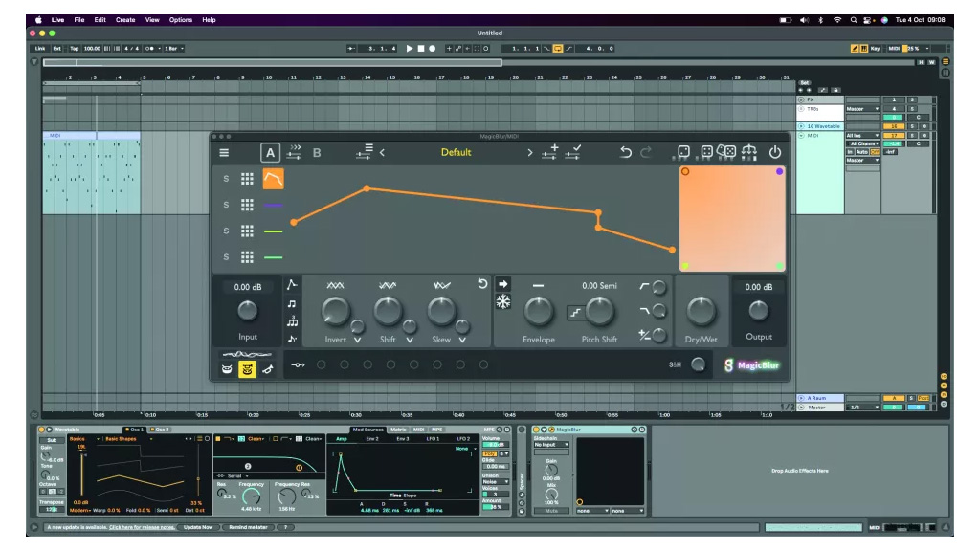Expand the Invert dropdown arrow
980x551 pixels.
(x=358, y=340)
